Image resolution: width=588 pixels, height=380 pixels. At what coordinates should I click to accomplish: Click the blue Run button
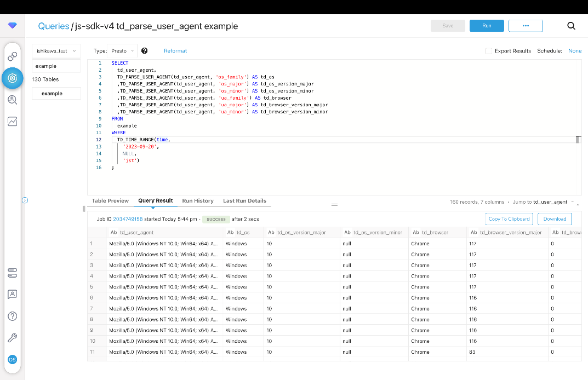[487, 26]
